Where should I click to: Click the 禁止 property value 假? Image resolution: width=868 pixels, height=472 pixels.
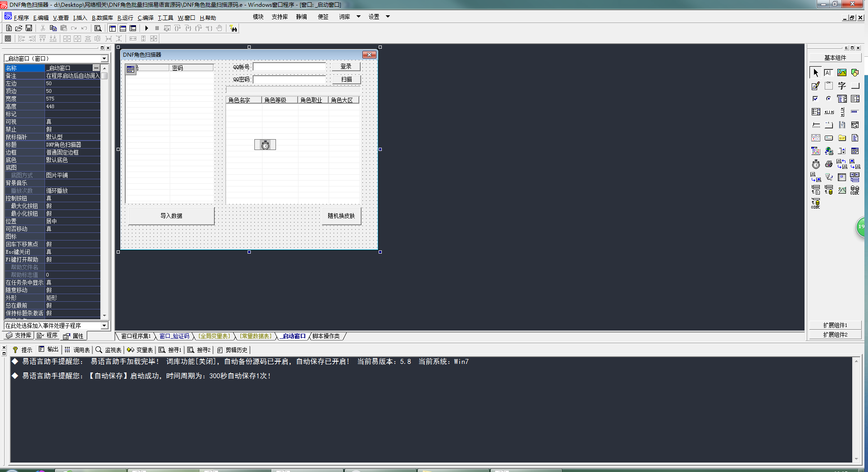click(x=72, y=129)
